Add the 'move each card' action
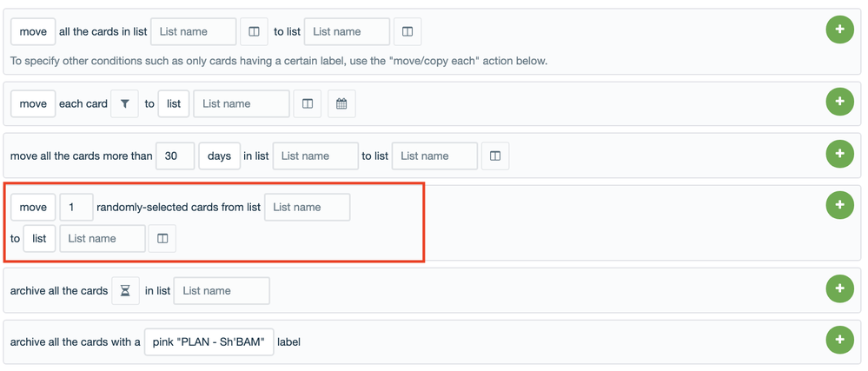868x371 pixels. coord(840,102)
